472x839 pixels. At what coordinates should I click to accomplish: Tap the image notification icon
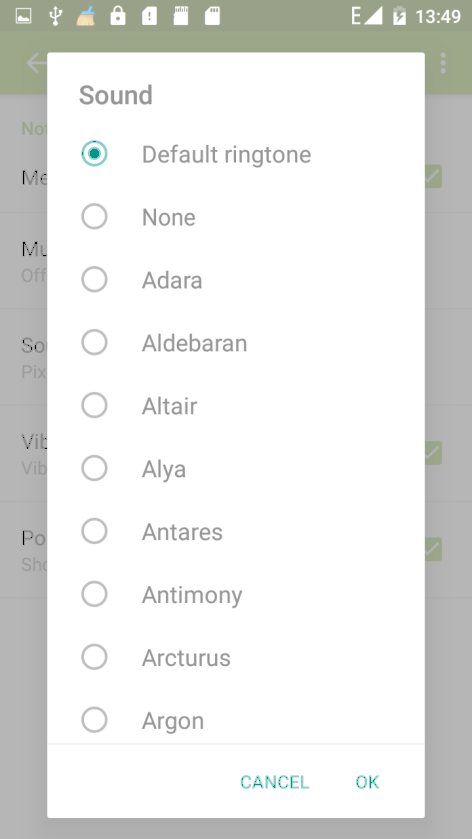(x=24, y=16)
